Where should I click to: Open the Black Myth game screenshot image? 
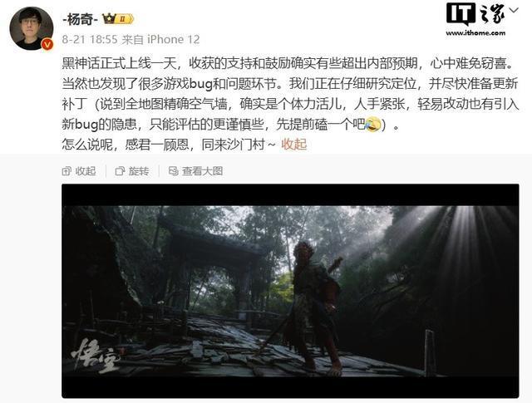coord(290,291)
